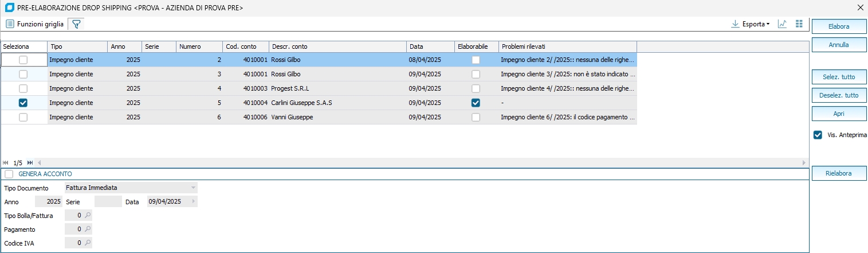
Task: Enable the GENERA ACCONTO checkbox
Action: coord(9,173)
